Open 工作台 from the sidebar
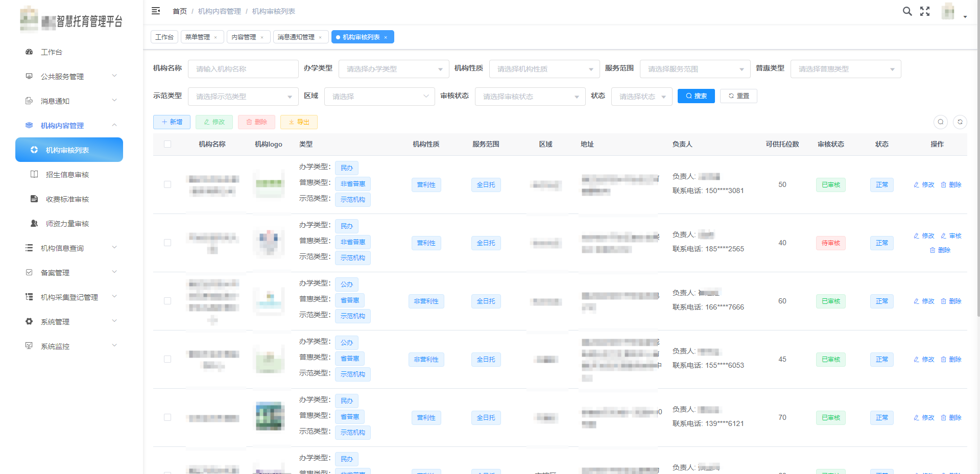The height and width of the screenshot is (474, 980). (52, 52)
